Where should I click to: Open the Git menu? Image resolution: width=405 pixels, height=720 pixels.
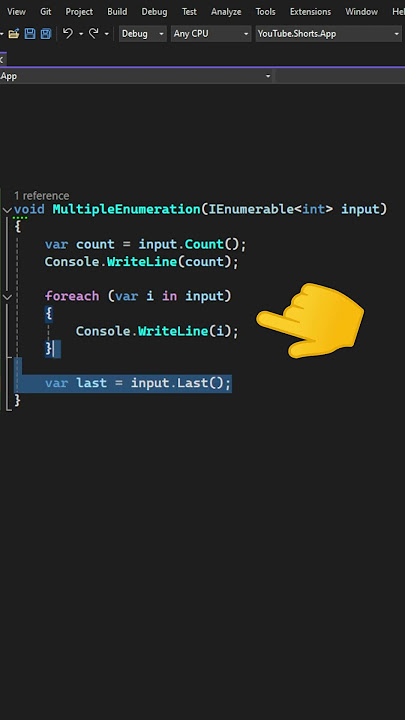tap(45, 11)
